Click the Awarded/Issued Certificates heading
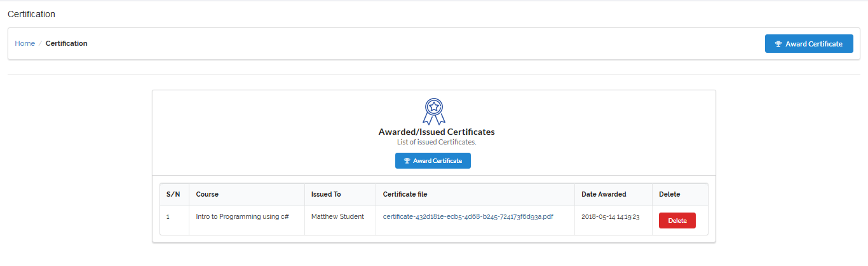 437,132
